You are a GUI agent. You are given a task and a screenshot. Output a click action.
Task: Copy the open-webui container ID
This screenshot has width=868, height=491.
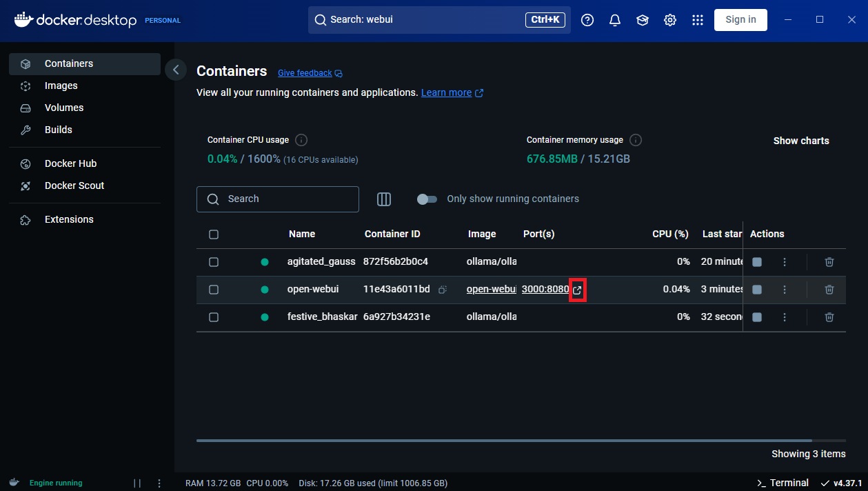point(443,290)
